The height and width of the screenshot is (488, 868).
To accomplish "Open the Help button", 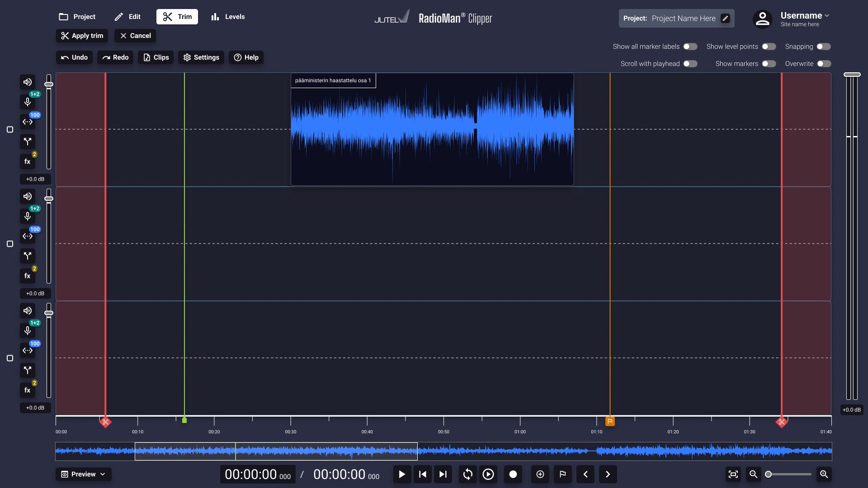I will (x=246, y=57).
